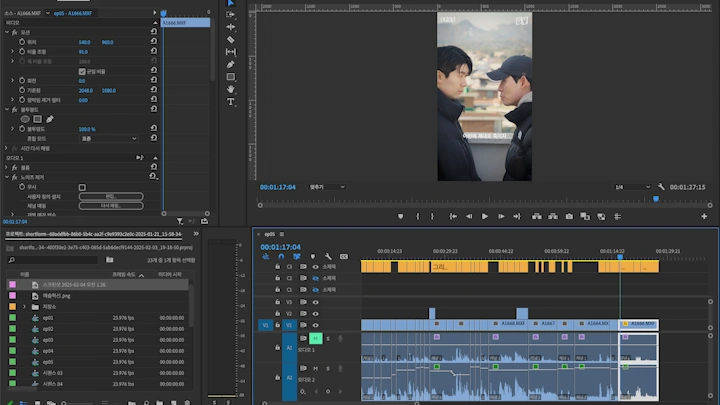Hide video track V2 with eye icon
720x405 pixels.
tap(315, 313)
